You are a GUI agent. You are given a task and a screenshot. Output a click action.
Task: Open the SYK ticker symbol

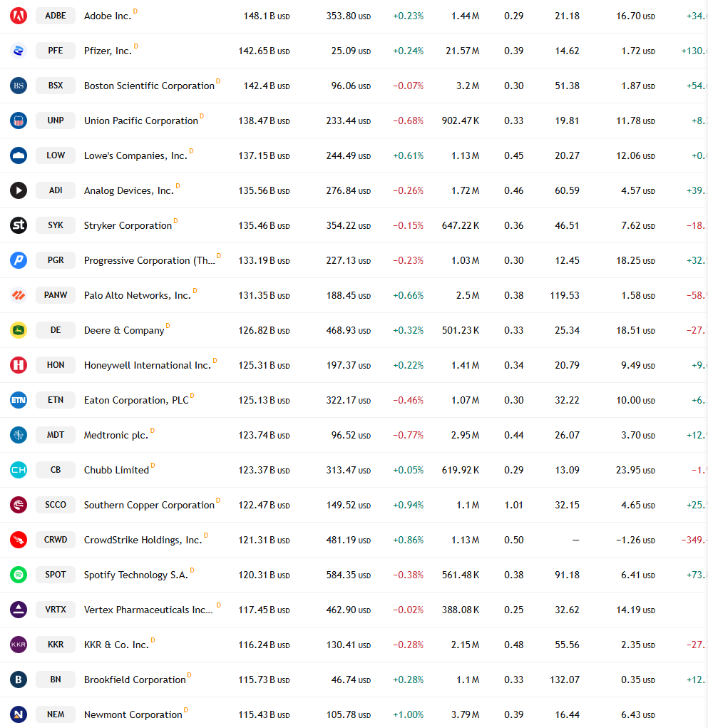(56, 225)
